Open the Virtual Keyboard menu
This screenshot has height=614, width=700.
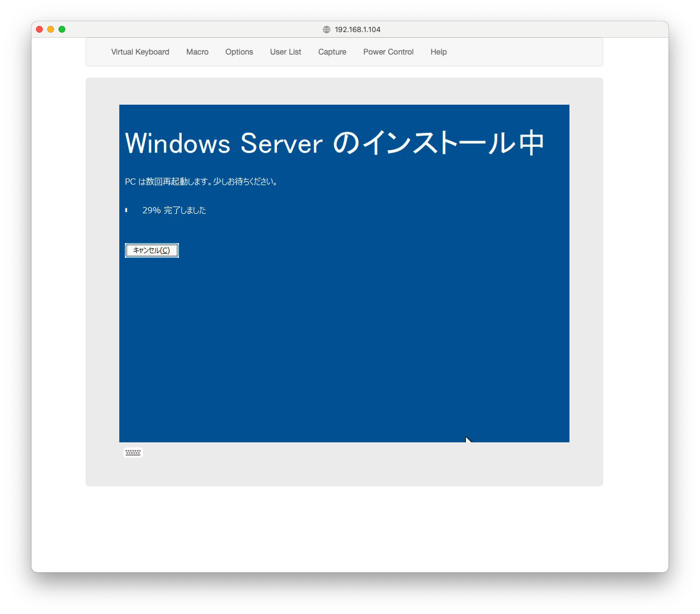click(140, 52)
